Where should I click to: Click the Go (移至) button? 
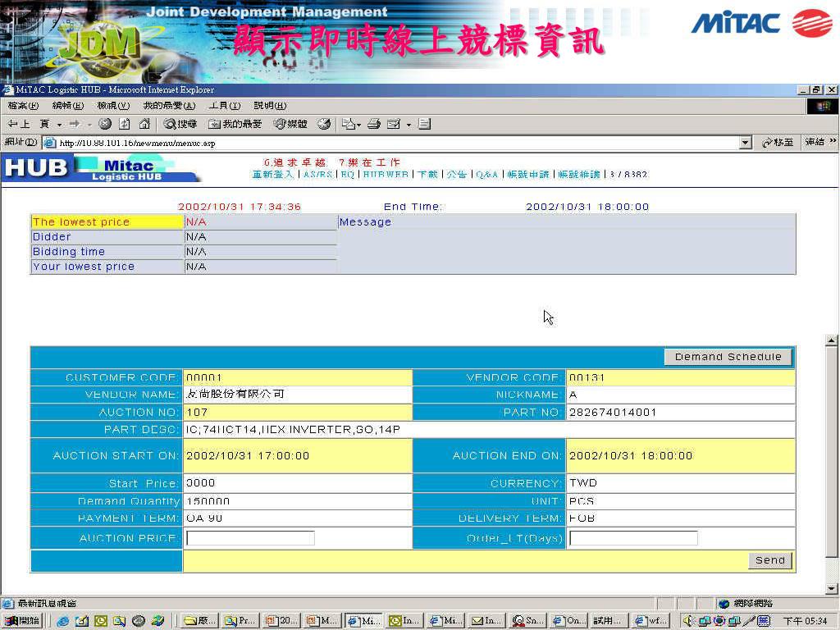point(778,143)
